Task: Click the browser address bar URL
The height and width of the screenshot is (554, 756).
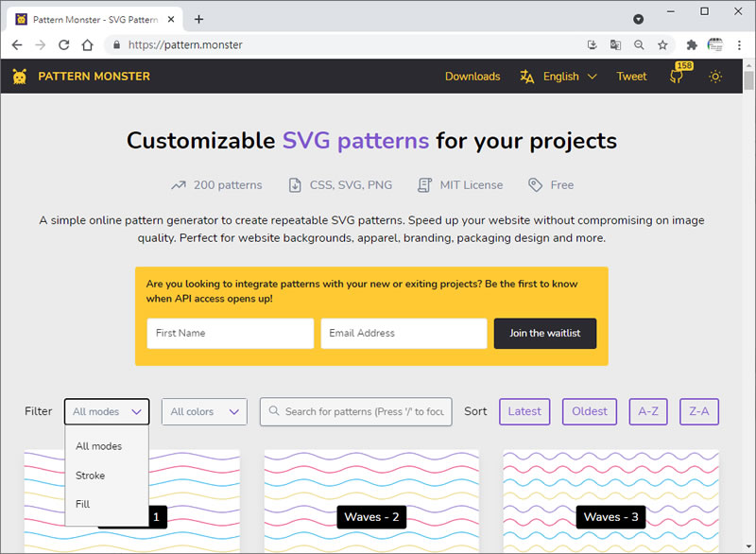Action: [185, 44]
